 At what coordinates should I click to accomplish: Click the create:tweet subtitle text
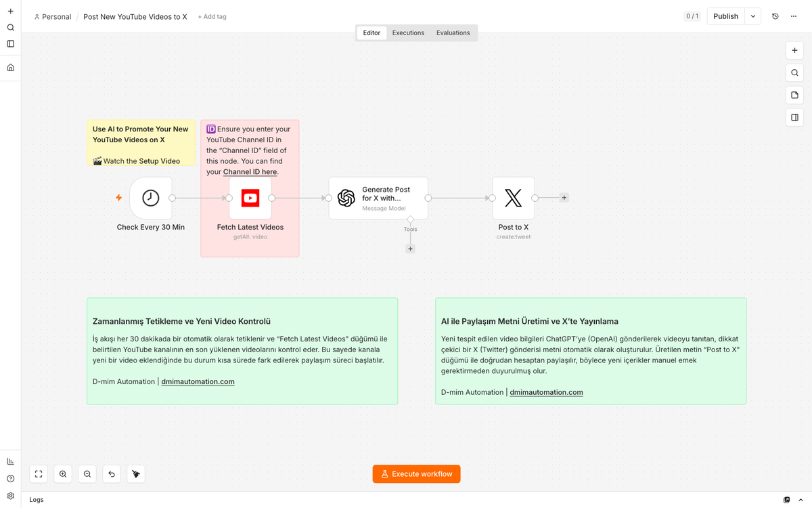[x=514, y=237]
